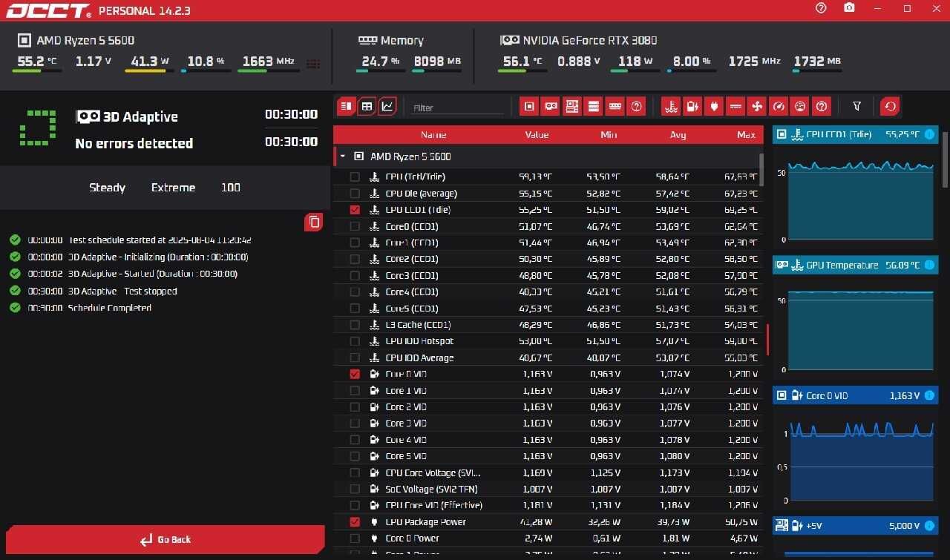Open CPU per-core grid icon in header

point(313,64)
